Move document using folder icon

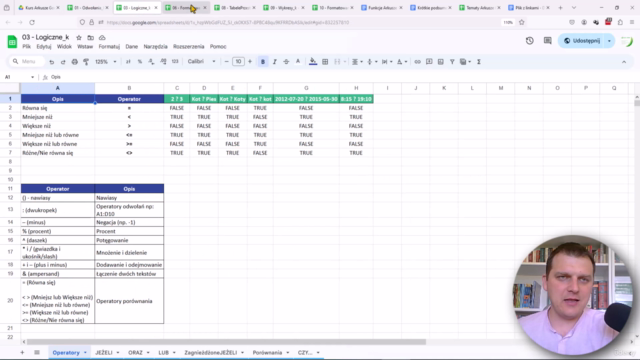pos(91,38)
